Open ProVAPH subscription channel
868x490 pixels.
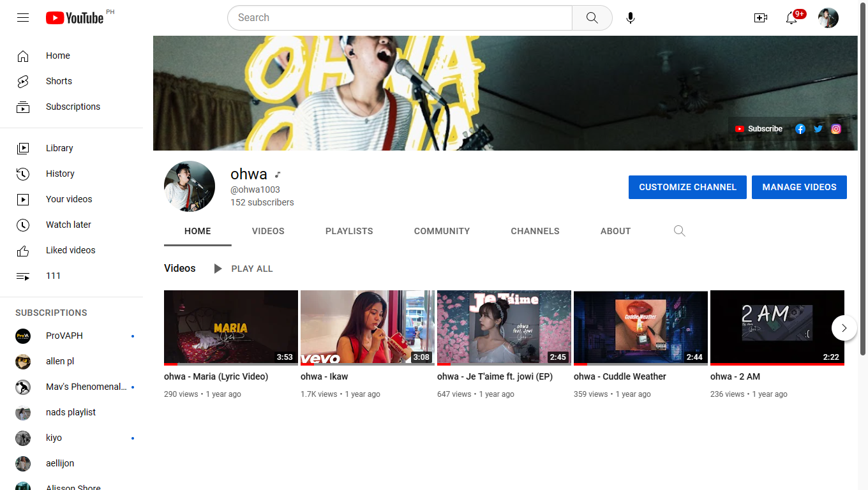pos(71,336)
